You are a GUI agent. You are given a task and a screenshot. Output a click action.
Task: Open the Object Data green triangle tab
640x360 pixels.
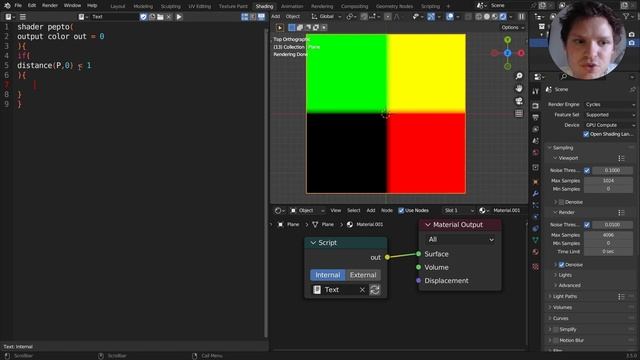pos(536,240)
